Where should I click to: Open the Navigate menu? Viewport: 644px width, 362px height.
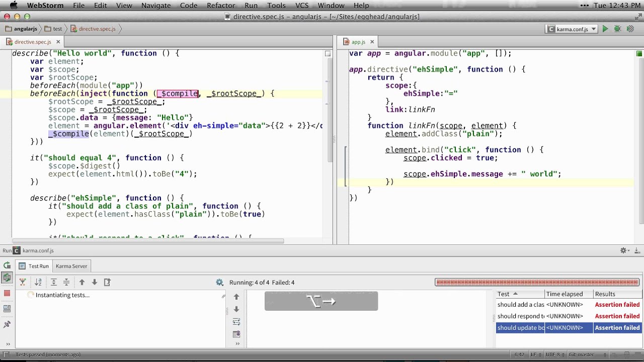[x=156, y=6]
